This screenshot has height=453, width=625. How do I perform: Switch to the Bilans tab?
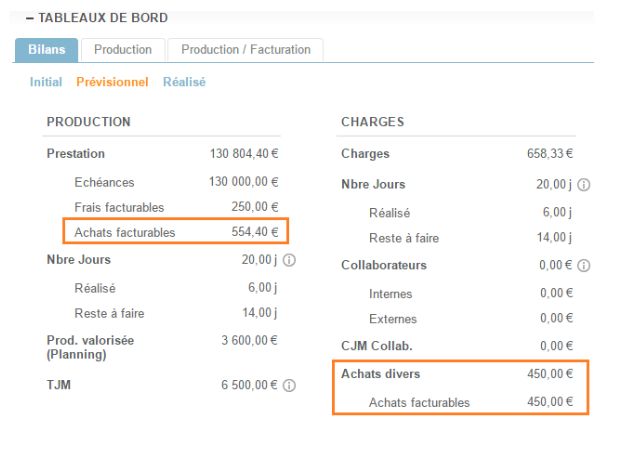[46, 49]
